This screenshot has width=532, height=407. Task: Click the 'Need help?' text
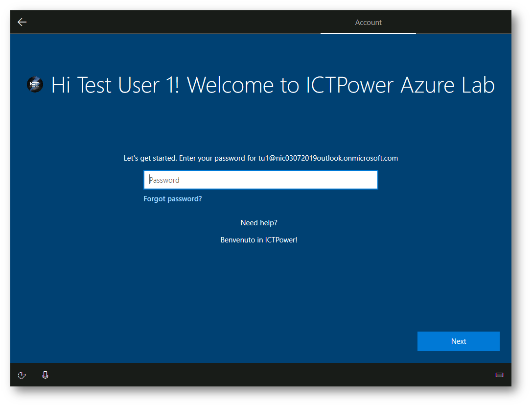(x=259, y=223)
